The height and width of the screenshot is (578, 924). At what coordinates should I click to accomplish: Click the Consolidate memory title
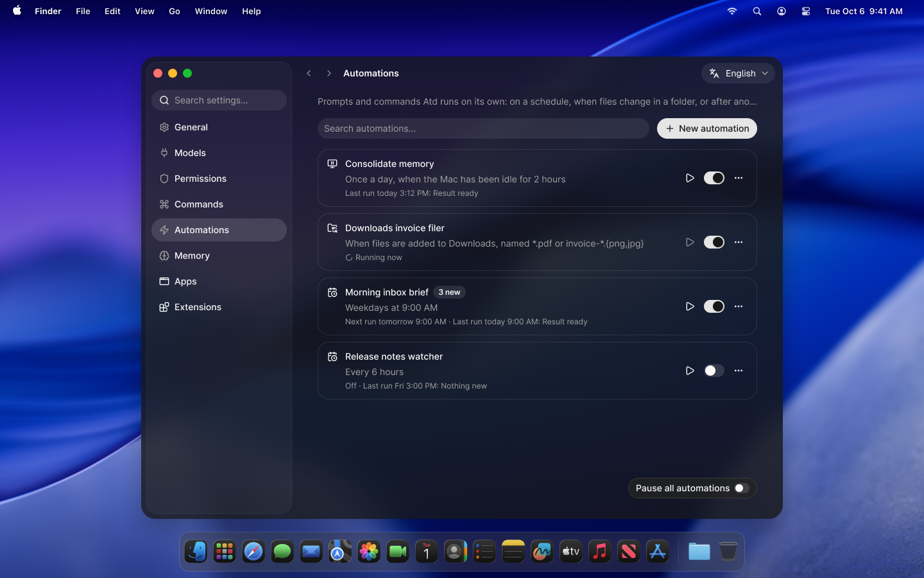[x=389, y=164]
